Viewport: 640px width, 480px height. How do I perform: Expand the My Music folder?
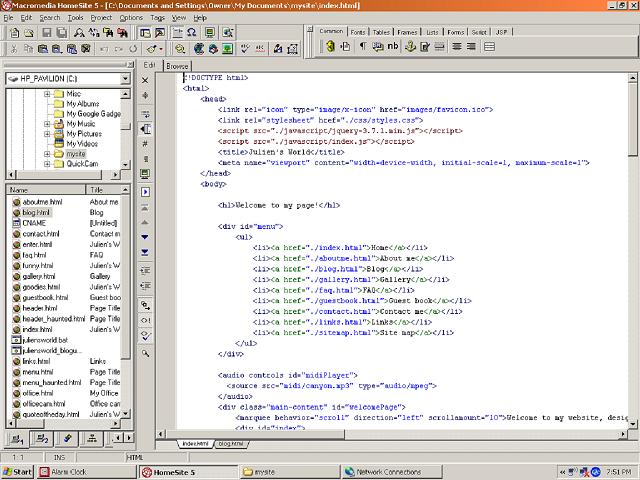(x=47, y=123)
